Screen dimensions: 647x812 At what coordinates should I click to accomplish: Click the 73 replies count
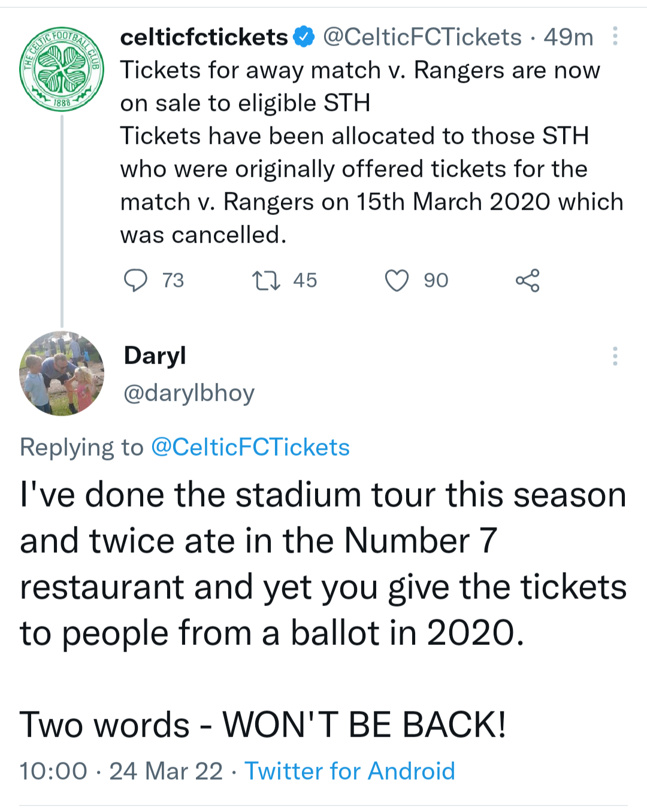tap(173, 280)
